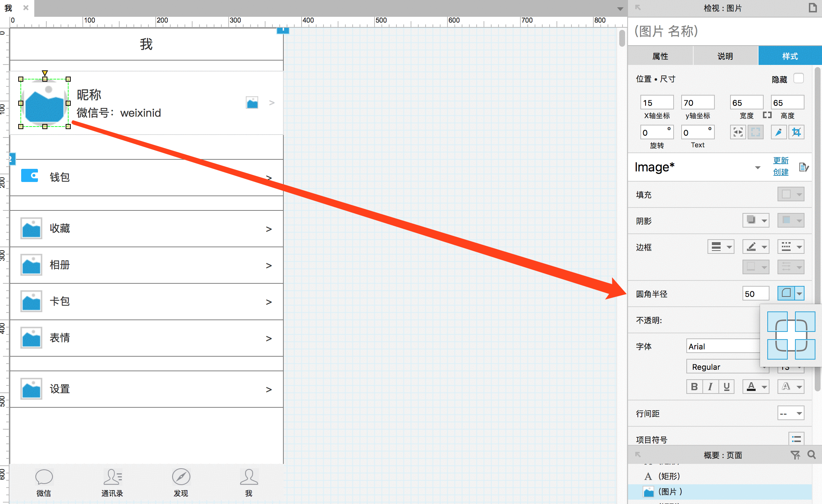822x504 pixels.
Task: Toggle bold text formatting
Action: [x=694, y=387]
